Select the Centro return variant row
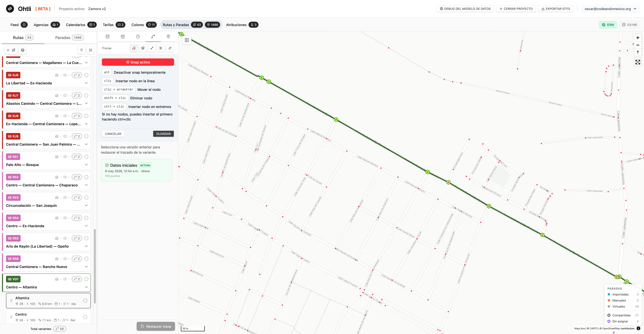Viewport: 644px width, 334px height. coord(48,317)
